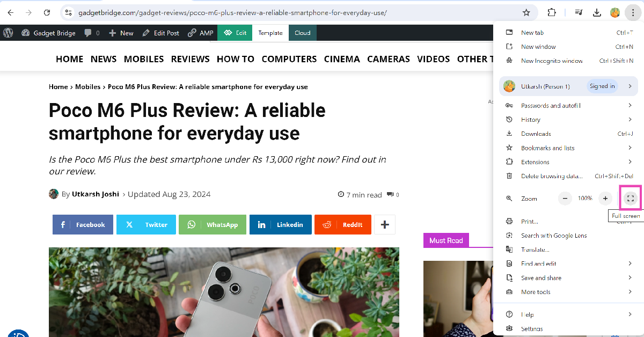This screenshot has width=644, height=337.
Task: Open Downloads from Chrome menu
Action: tap(569, 134)
